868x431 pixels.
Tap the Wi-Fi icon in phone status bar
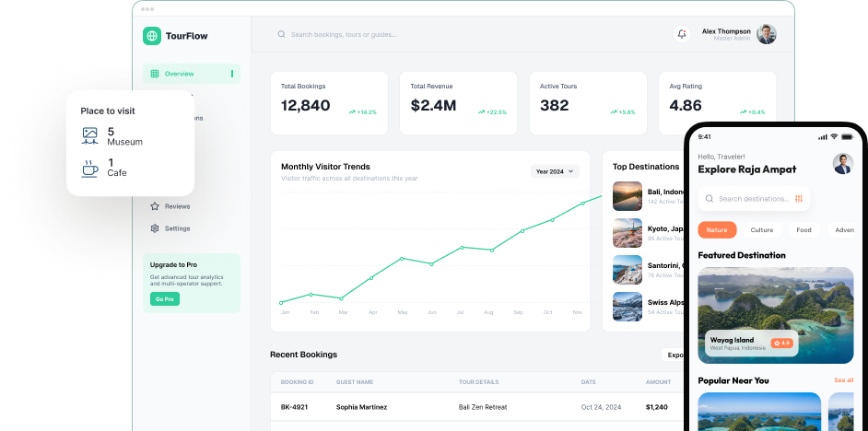[834, 136]
